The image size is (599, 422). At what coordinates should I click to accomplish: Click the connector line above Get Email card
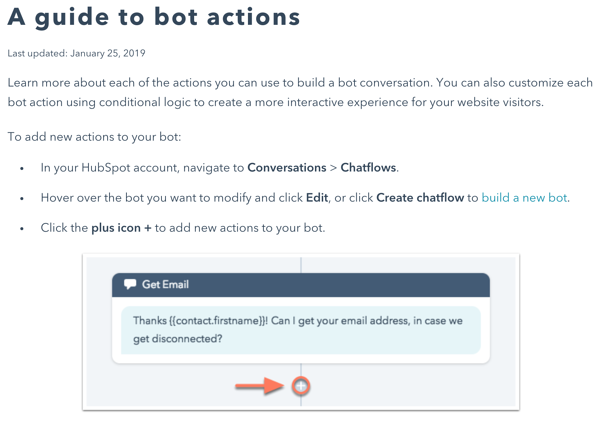tap(301, 265)
